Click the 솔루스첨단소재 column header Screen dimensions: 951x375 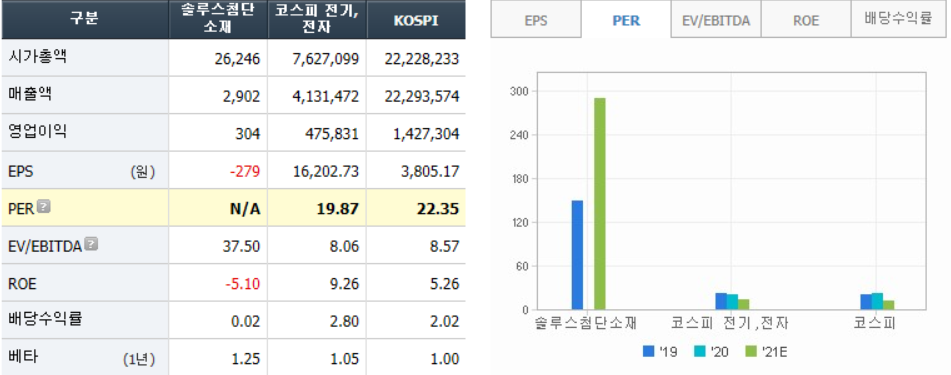click(218, 19)
